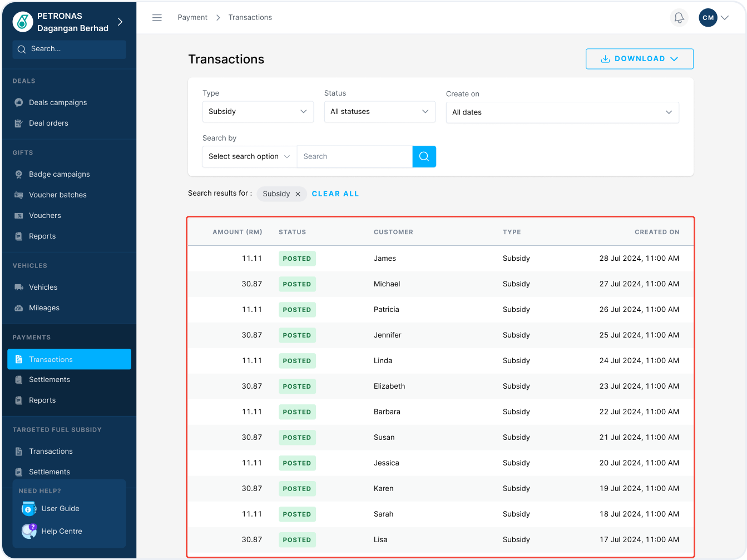Open the Select search option dropdown
747x560 pixels.
[x=249, y=157]
